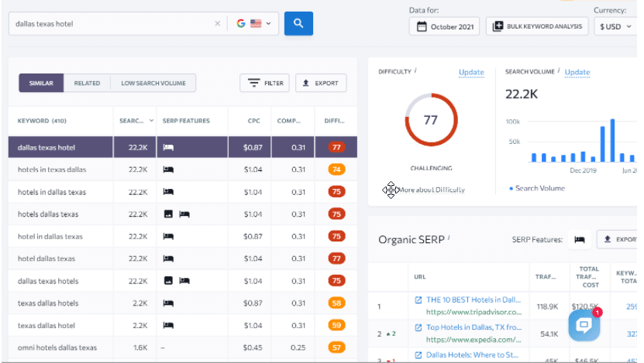Open the $ USD currency dropdown
This screenshot has width=644, height=363.
click(615, 26)
